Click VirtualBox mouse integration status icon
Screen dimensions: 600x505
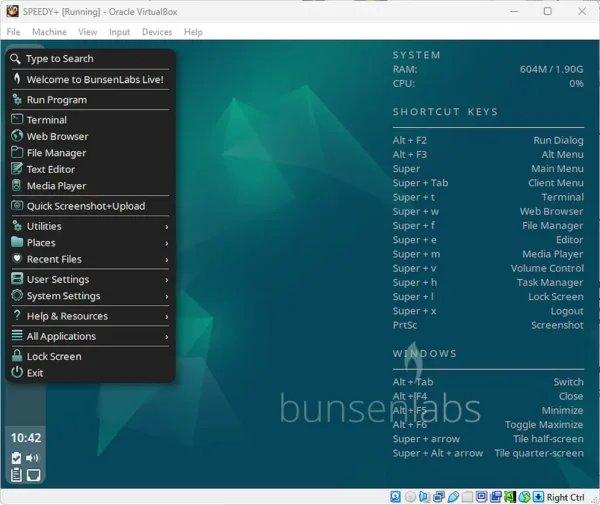[x=525, y=497]
